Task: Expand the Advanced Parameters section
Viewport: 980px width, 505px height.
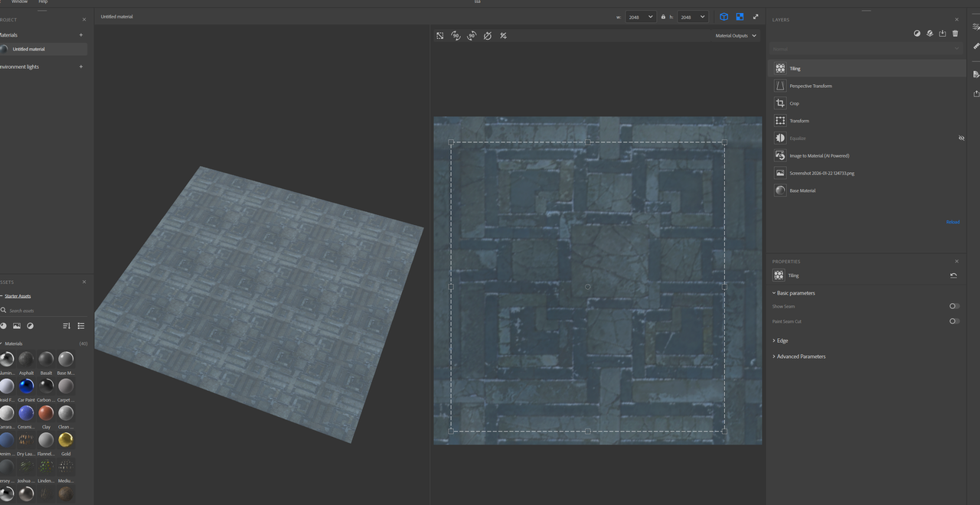Action: tap(800, 357)
